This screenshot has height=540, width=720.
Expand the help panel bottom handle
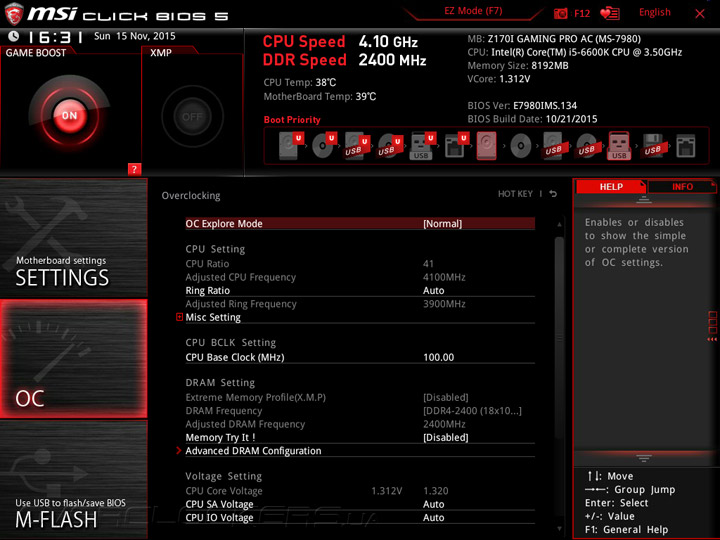pos(644,458)
